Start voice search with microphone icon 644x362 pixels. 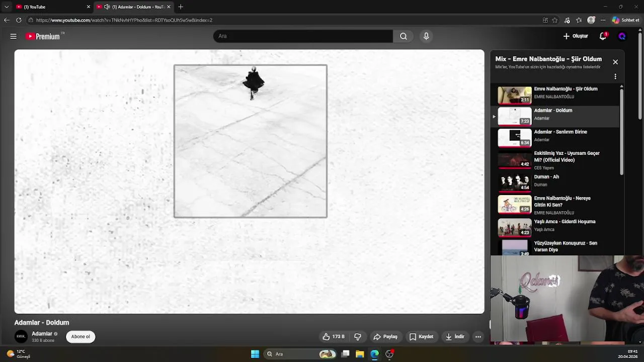426,36
